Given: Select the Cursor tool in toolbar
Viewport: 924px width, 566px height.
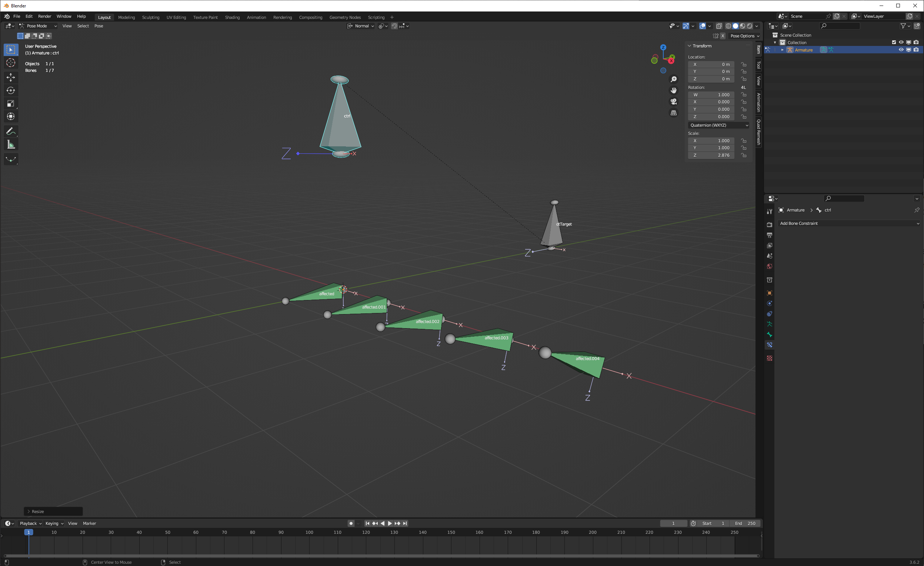Looking at the screenshot, I should click(x=11, y=64).
